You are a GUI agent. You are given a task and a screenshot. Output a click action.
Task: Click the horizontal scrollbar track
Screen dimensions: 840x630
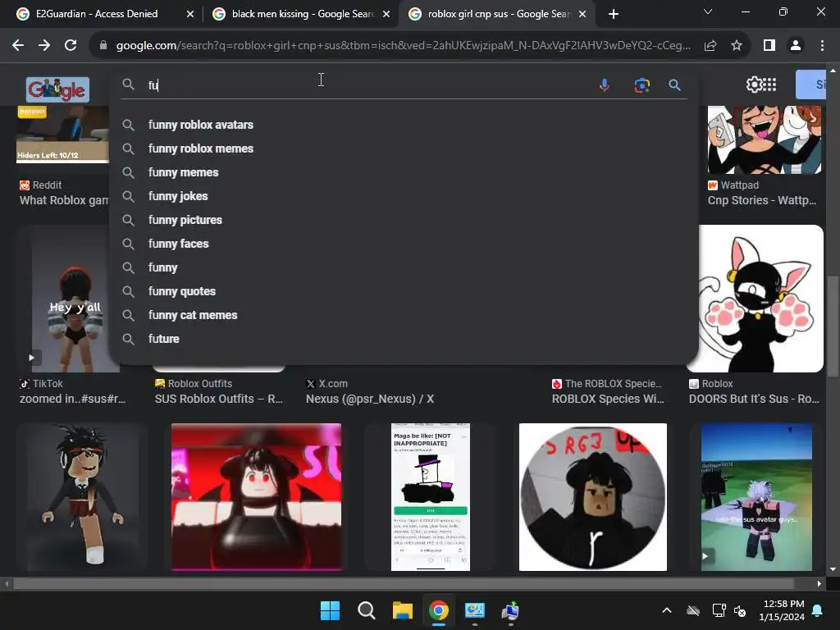412,583
